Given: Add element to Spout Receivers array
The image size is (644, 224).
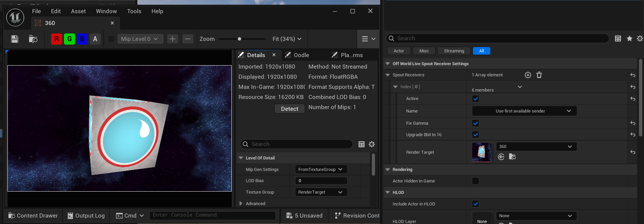Looking at the screenshot, I should (528, 75).
